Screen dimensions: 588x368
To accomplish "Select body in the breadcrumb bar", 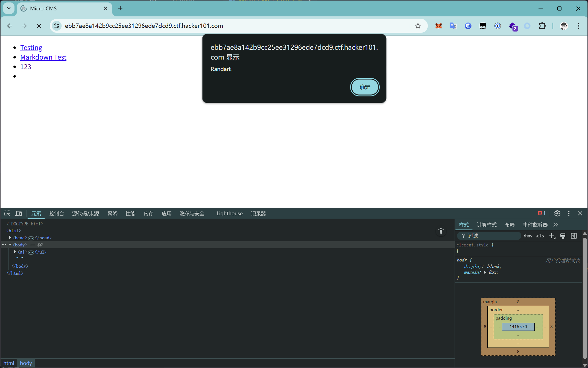I will click(x=26, y=363).
